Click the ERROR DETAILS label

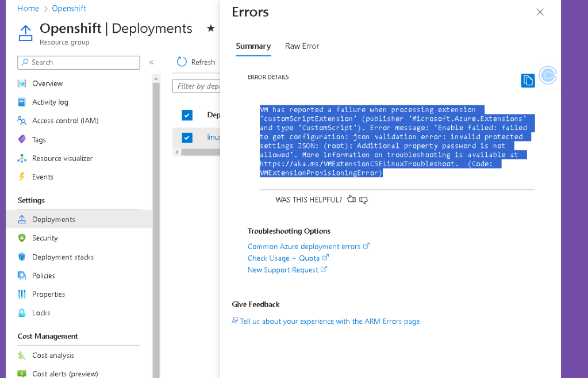coord(268,77)
